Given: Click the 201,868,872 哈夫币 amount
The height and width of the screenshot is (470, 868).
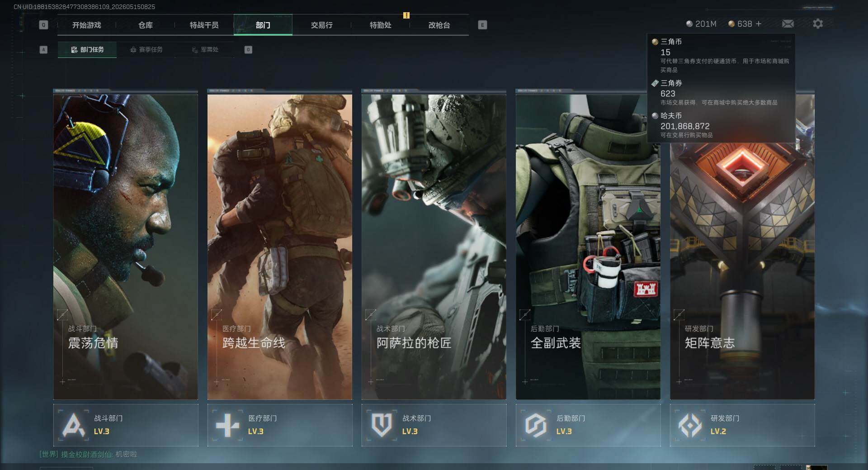Looking at the screenshot, I should pyautogui.click(x=685, y=126).
